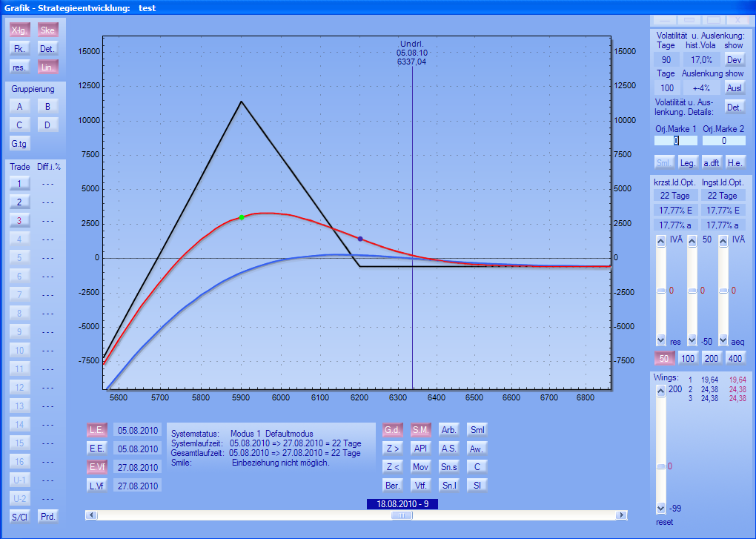Select the 100 range button
The width and height of the screenshot is (756, 539).
(x=689, y=359)
